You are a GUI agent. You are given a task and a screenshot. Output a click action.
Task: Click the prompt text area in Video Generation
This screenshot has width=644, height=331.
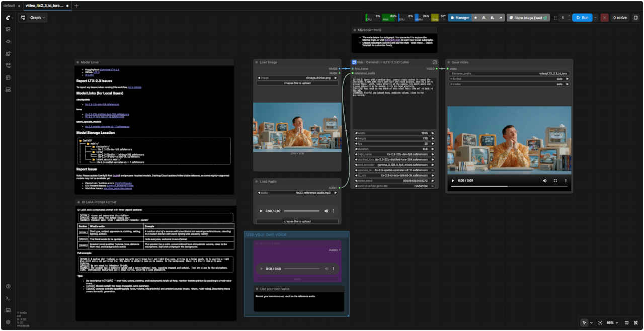(394, 103)
